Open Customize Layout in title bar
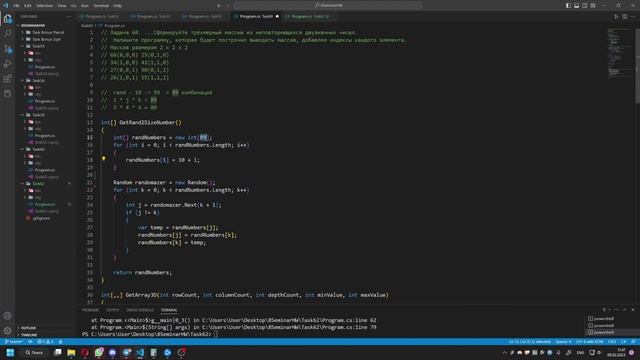Image resolution: width=640 pixels, height=360 pixels. click(x=593, y=6)
